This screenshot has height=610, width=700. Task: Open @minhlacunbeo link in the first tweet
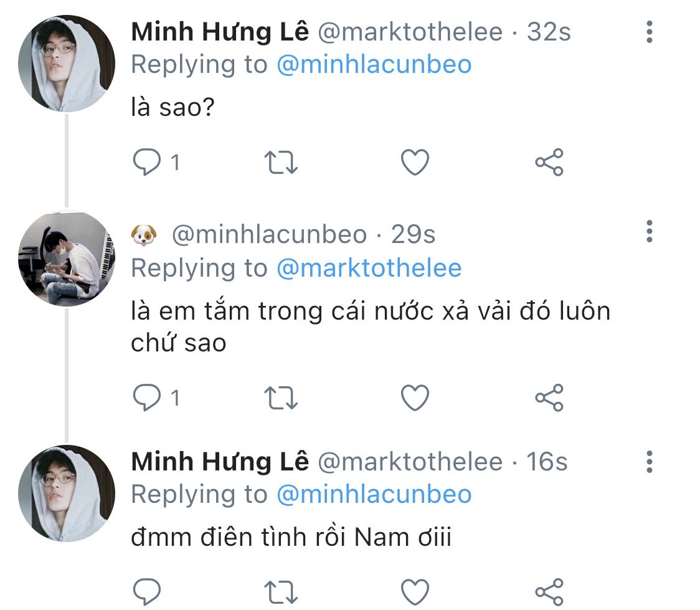(374, 65)
